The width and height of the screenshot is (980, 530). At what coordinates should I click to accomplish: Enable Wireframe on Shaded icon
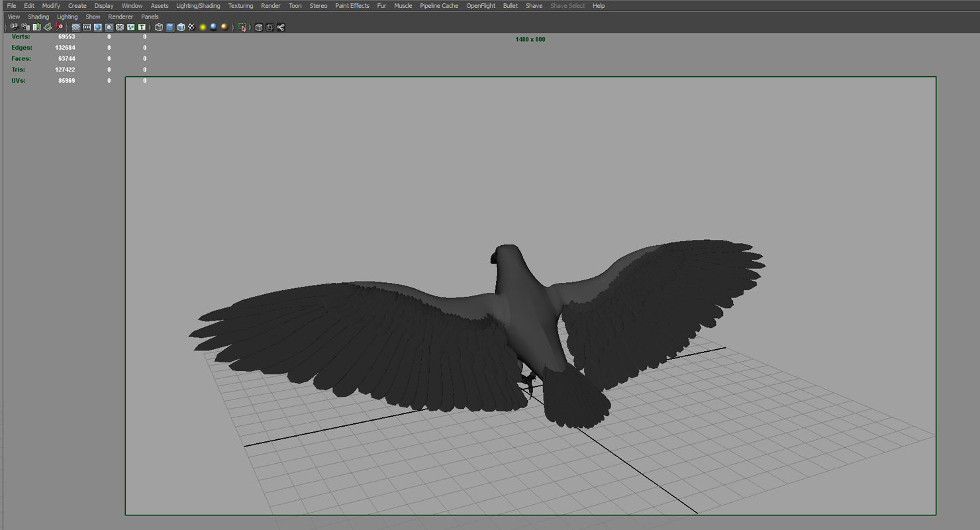181,27
